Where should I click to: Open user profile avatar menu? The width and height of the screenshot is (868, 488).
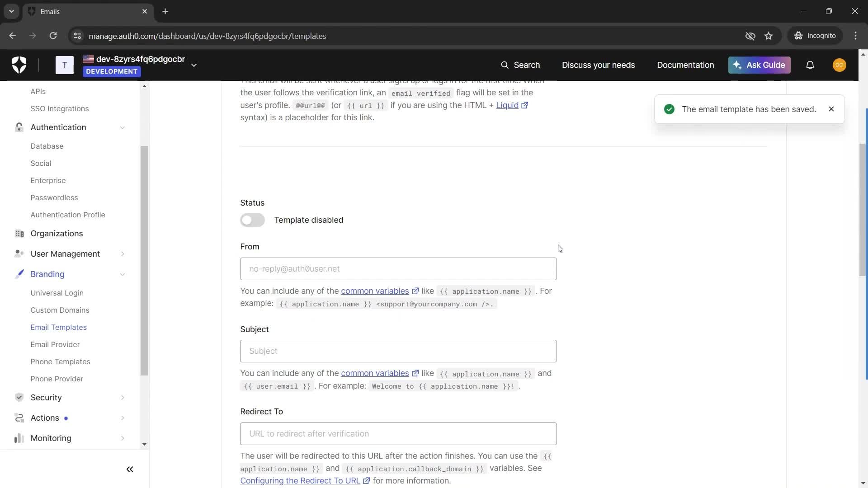pyautogui.click(x=840, y=65)
